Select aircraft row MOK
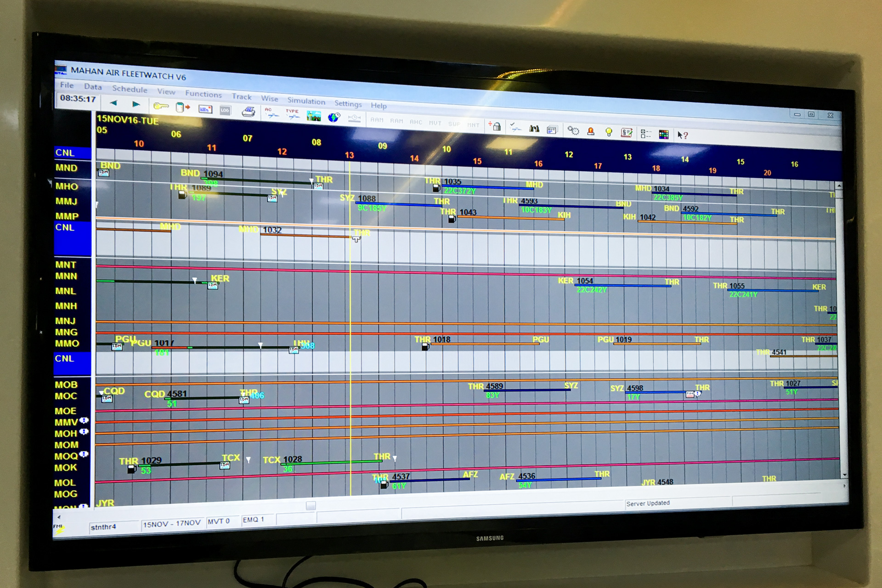 [x=66, y=468]
